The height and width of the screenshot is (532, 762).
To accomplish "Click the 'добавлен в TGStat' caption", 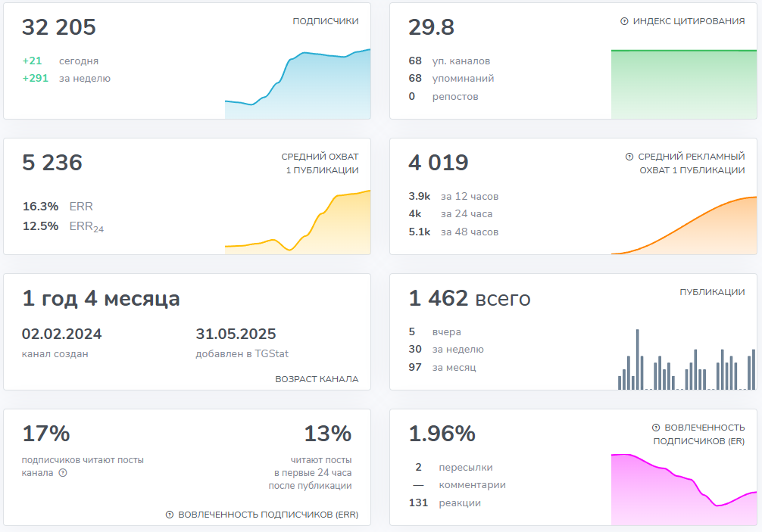I will tap(242, 354).
